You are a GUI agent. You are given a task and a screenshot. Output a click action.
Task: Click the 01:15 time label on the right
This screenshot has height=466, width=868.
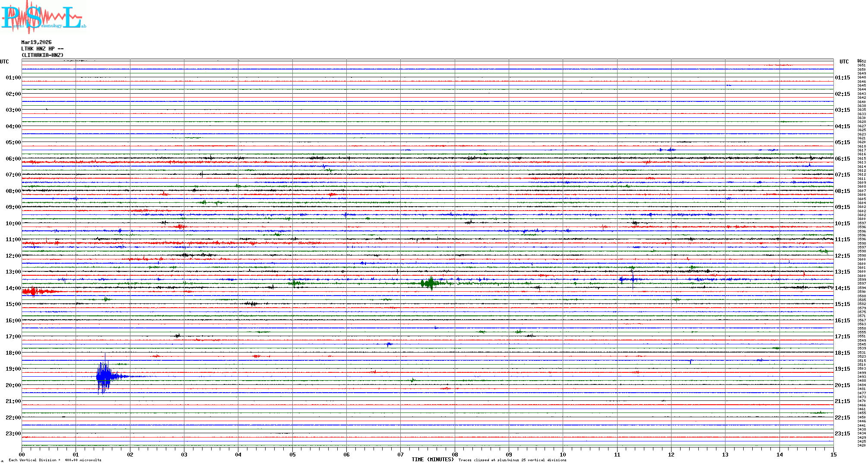tap(842, 78)
